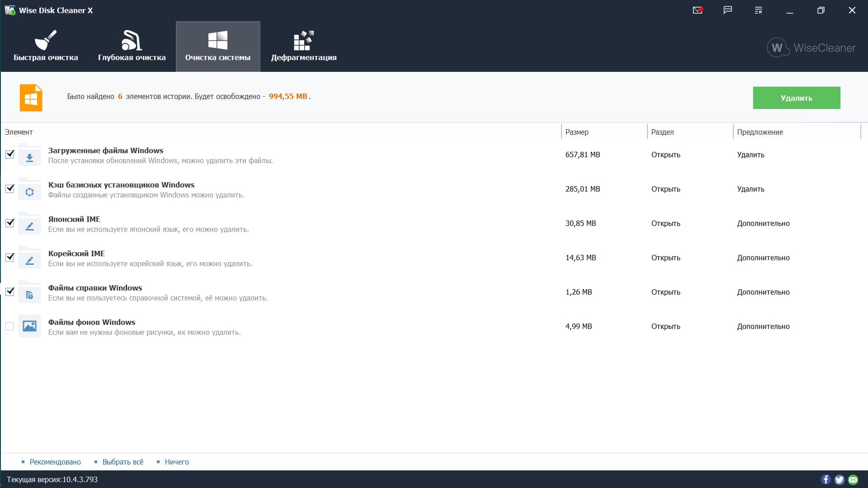Click the green email icon at bottom right

coord(853,479)
